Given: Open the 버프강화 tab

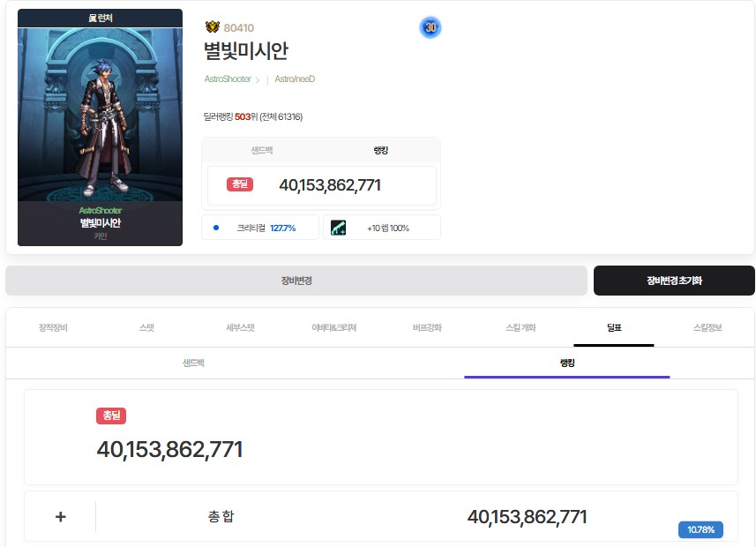Looking at the screenshot, I should (x=427, y=327).
